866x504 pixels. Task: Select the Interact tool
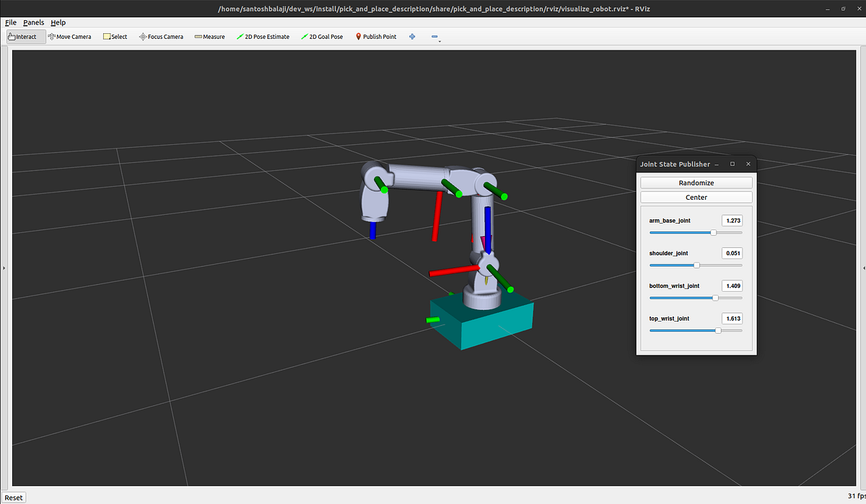(24, 36)
